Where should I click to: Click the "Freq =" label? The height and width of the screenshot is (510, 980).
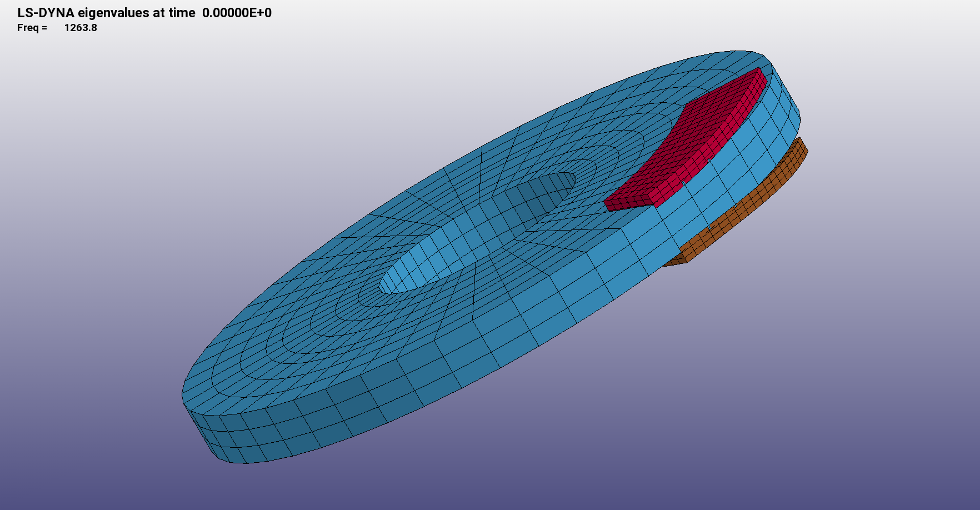32,28
